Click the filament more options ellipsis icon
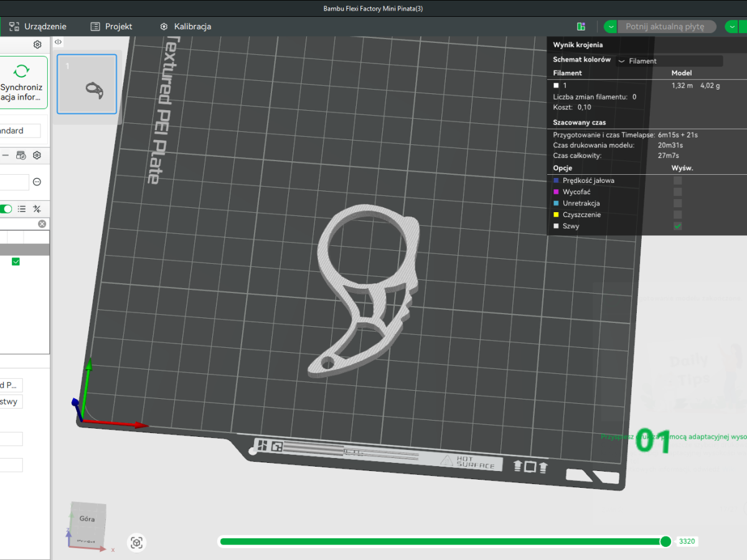 [x=37, y=182]
